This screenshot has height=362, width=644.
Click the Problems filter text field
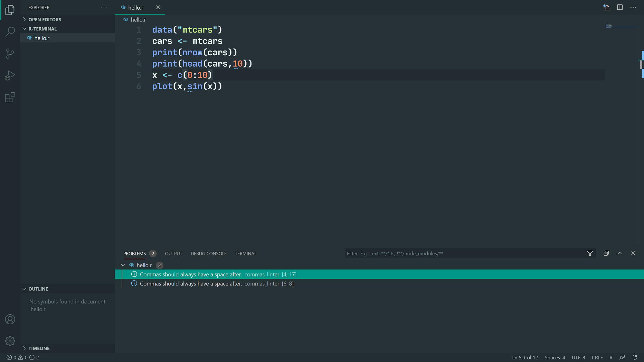[x=451, y=253]
